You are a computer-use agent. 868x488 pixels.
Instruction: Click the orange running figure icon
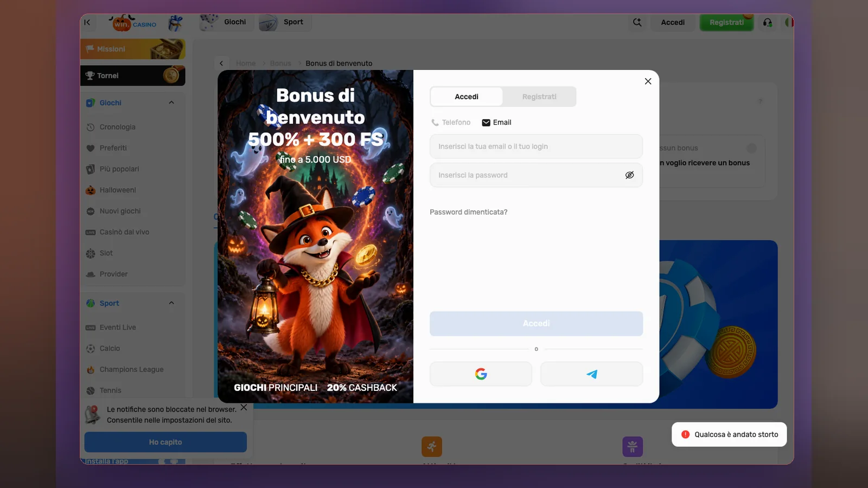click(x=432, y=447)
